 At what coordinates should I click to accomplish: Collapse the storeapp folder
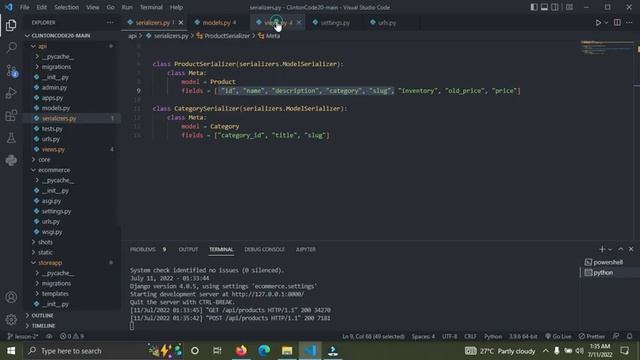[x=50, y=263]
